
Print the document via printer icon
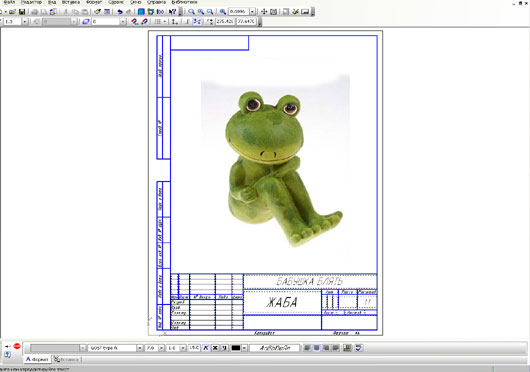tap(34, 11)
